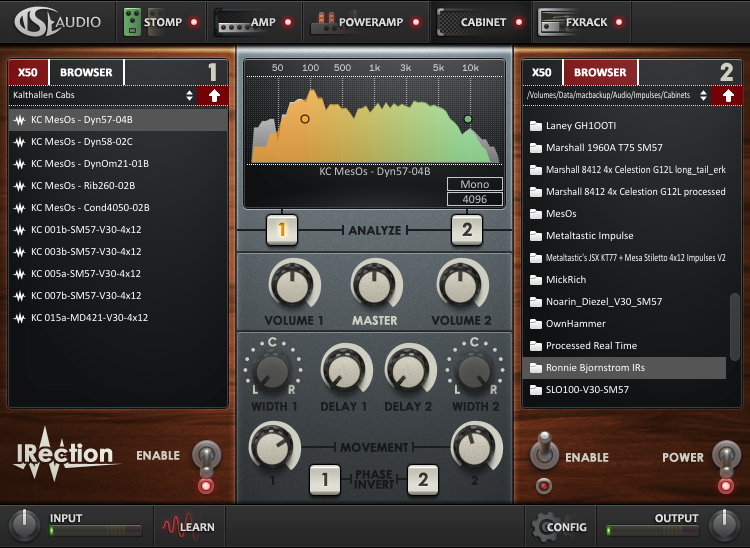Click slot 2 browser scrollbar
The height and width of the screenshot is (548, 750).
(x=735, y=327)
